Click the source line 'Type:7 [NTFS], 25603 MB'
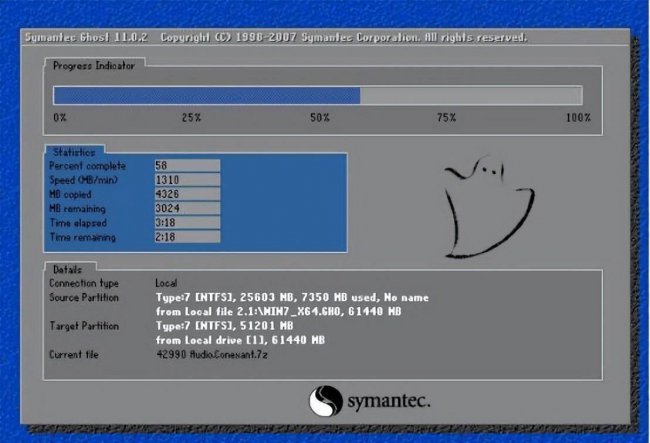The height and width of the screenshot is (443, 650). (x=292, y=298)
